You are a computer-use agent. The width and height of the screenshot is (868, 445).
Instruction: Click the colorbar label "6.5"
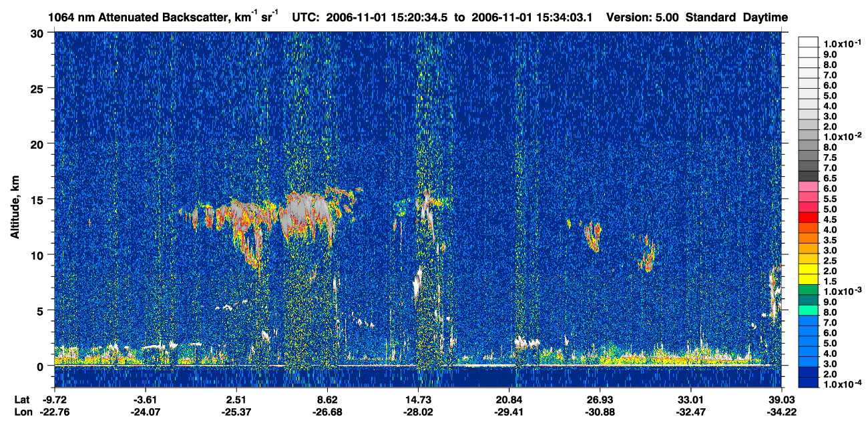[x=830, y=179]
